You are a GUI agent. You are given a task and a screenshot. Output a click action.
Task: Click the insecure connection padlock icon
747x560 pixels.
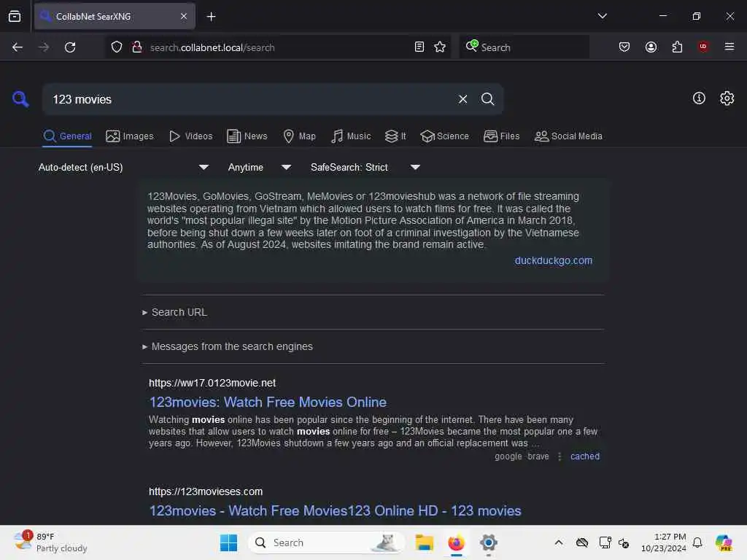pos(137,47)
